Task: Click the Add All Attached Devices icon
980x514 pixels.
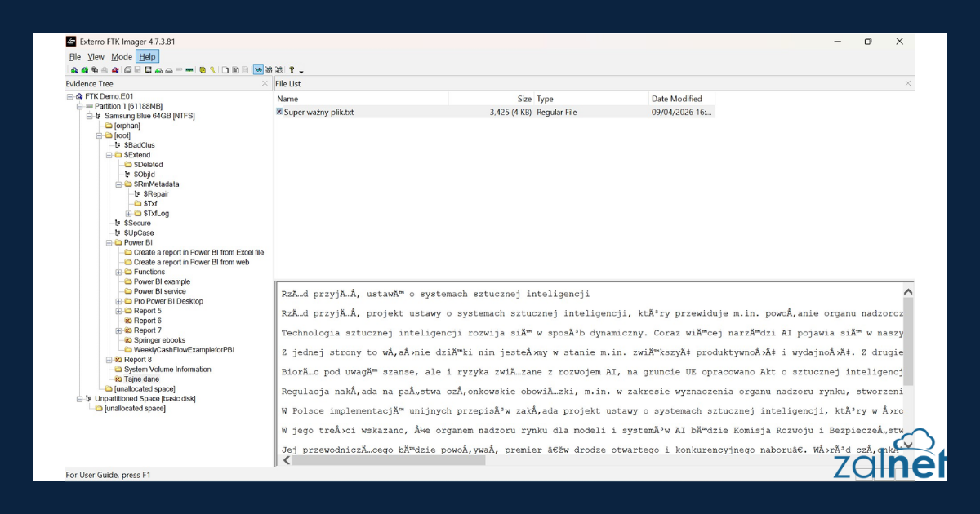Action: [85, 70]
